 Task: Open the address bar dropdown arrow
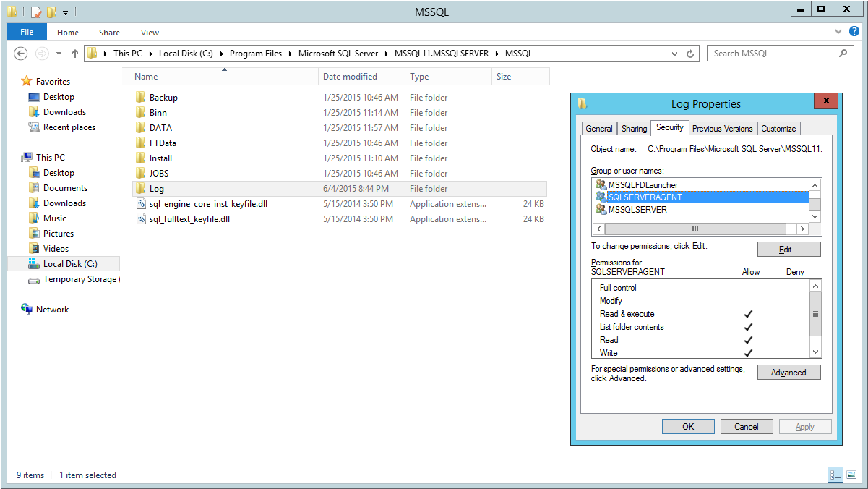point(674,54)
